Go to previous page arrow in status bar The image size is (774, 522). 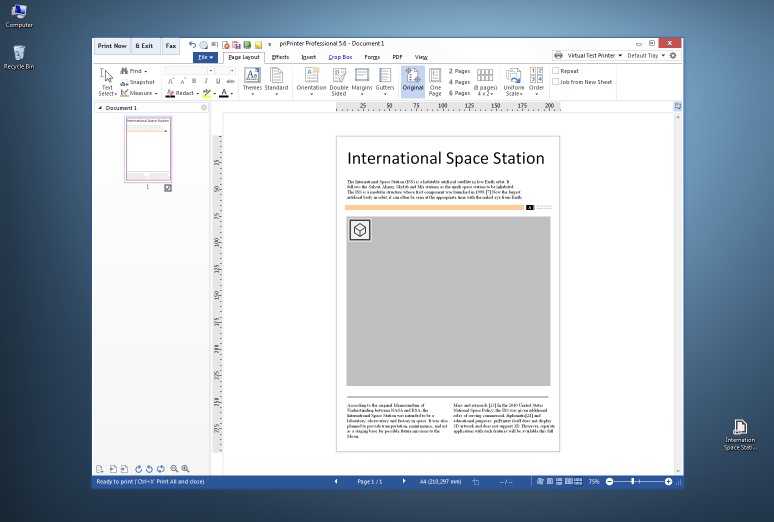pyautogui.click(x=336, y=481)
